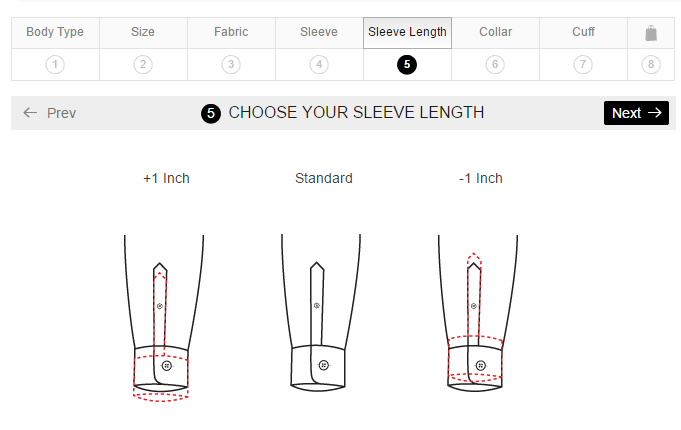This screenshot has width=681, height=430.
Task: Select the +1 Inch sleeve illustration
Action: 163,315
